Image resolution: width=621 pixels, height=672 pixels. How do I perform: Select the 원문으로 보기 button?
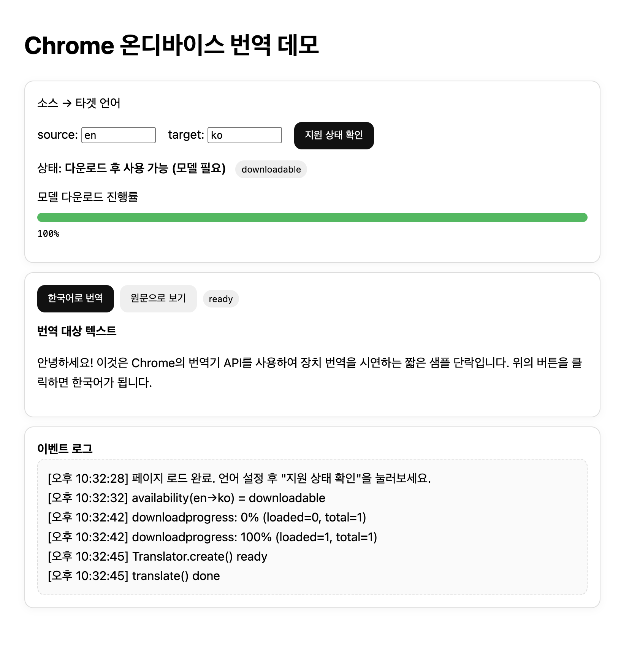(158, 298)
